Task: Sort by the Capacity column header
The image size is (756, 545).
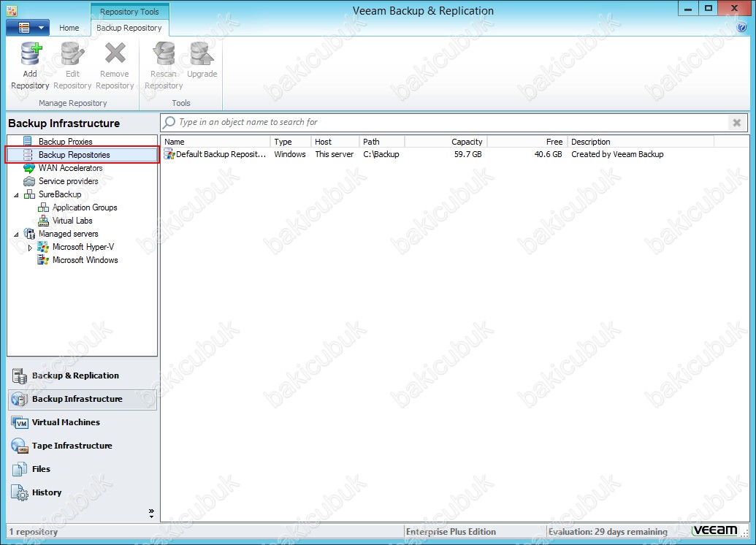Action: pyautogui.click(x=446, y=142)
